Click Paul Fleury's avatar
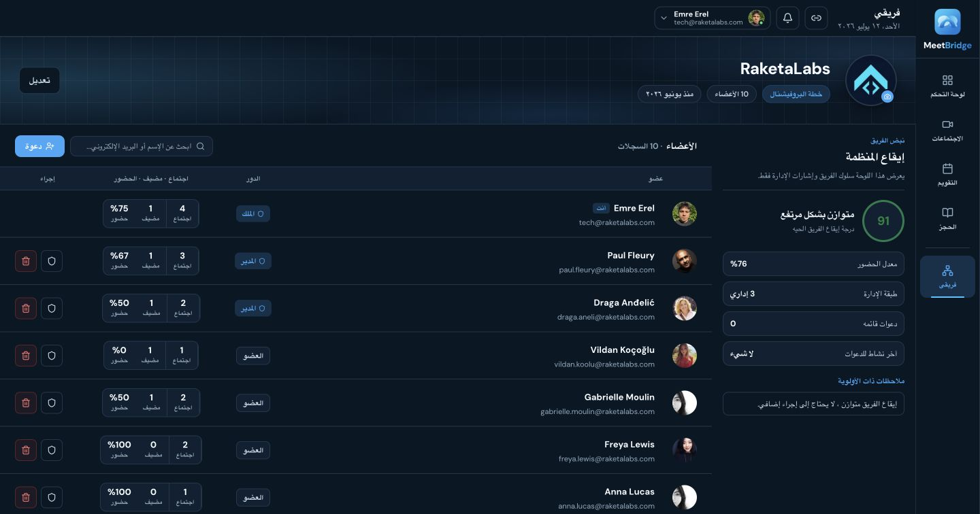The height and width of the screenshot is (514, 980). tap(685, 261)
